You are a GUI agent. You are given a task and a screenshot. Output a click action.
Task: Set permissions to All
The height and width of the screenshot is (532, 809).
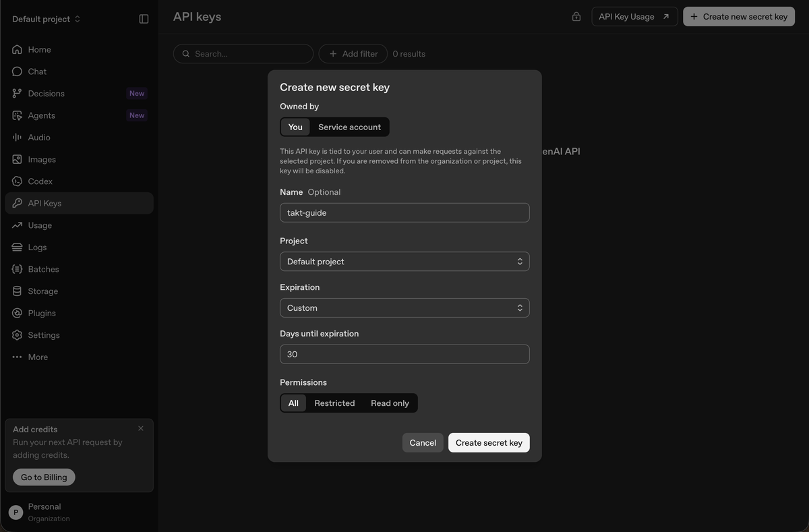293,403
